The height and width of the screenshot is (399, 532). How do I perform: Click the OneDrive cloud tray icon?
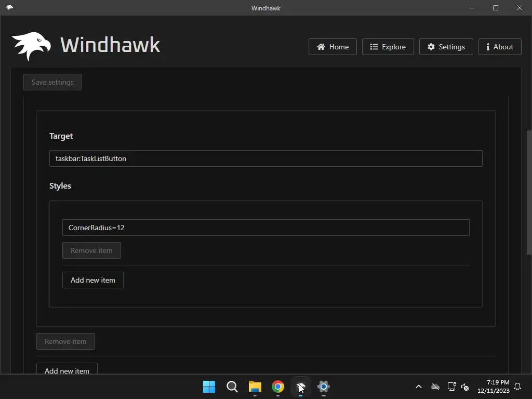tap(435, 387)
